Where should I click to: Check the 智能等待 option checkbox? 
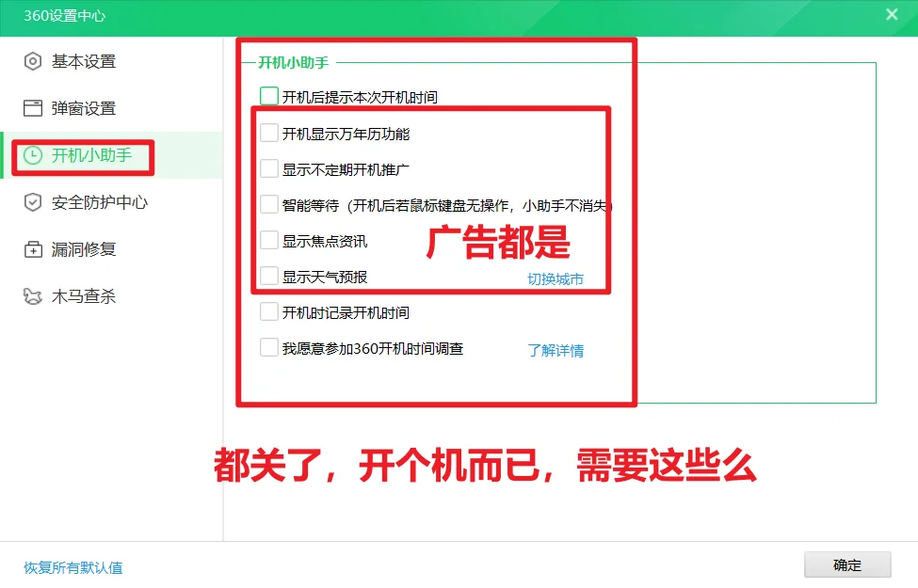(268, 204)
